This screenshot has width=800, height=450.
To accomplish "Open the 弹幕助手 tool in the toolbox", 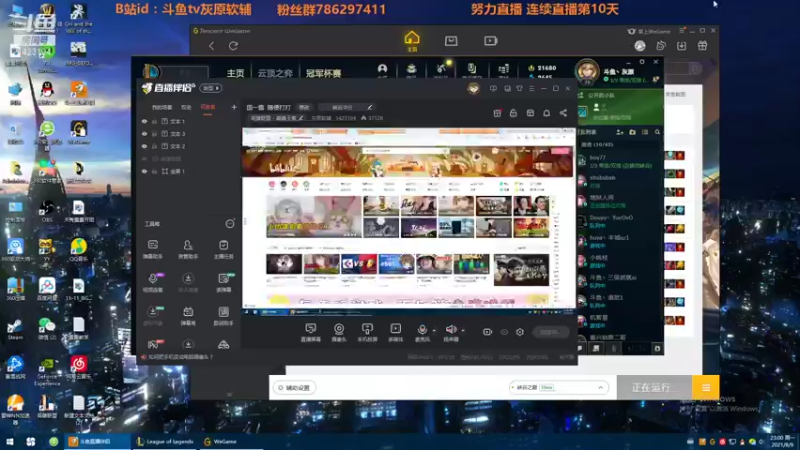I will tap(153, 249).
